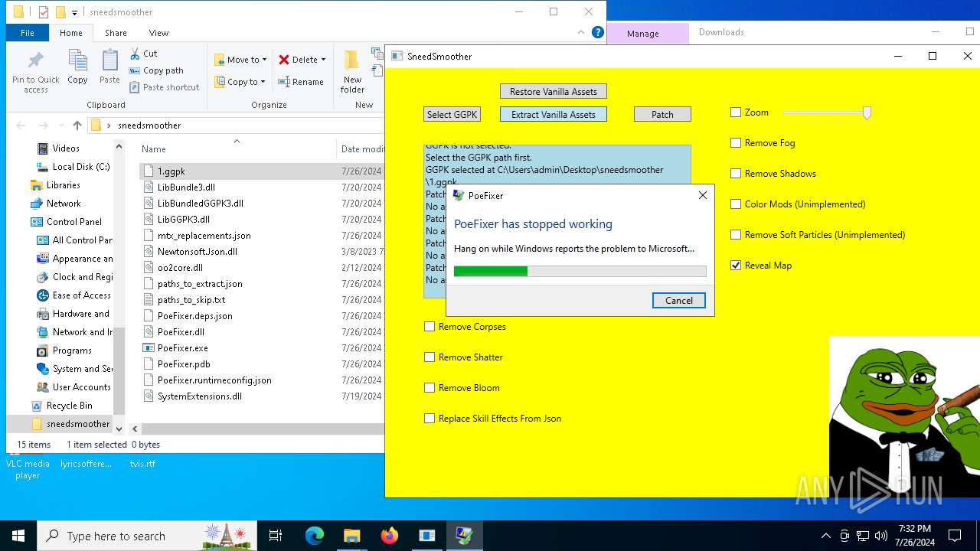Screen dimensions: 980x551
Task: Open File Explorer Help icon
Action: click(x=598, y=32)
